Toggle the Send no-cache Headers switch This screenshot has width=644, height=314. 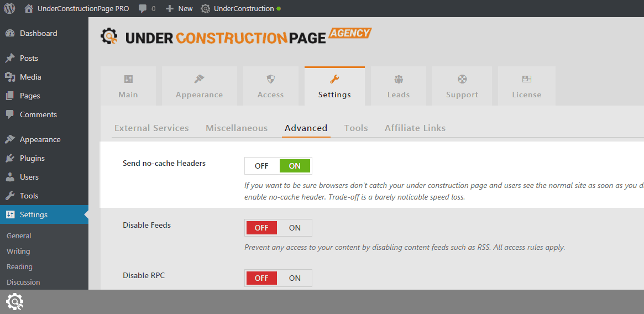tap(278, 166)
